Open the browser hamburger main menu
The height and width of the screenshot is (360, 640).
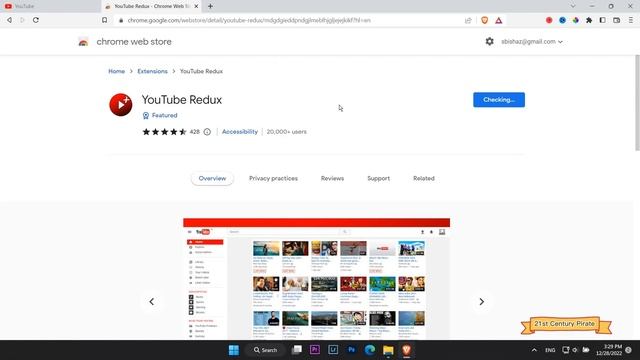tap(631, 20)
